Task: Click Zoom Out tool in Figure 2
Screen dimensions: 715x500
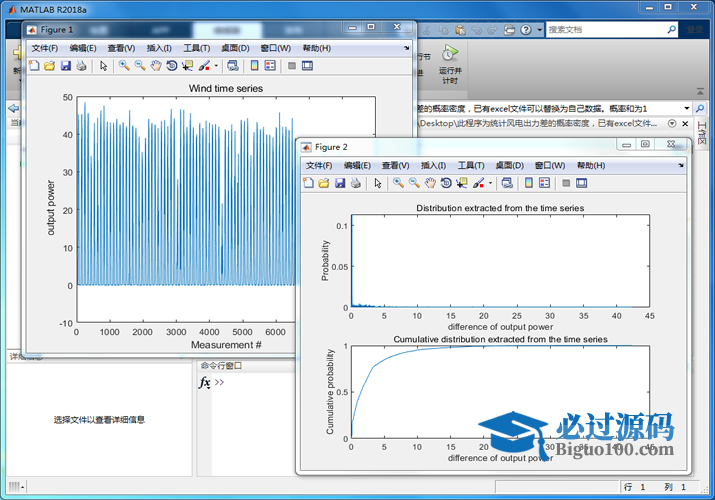Action: point(413,183)
